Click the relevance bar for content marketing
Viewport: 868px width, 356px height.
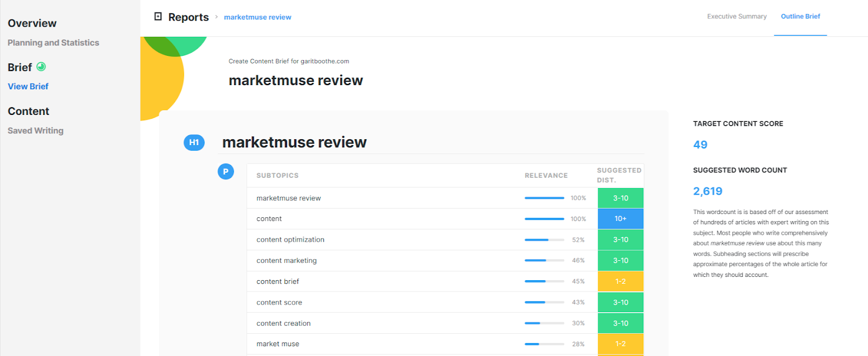pos(544,261)
